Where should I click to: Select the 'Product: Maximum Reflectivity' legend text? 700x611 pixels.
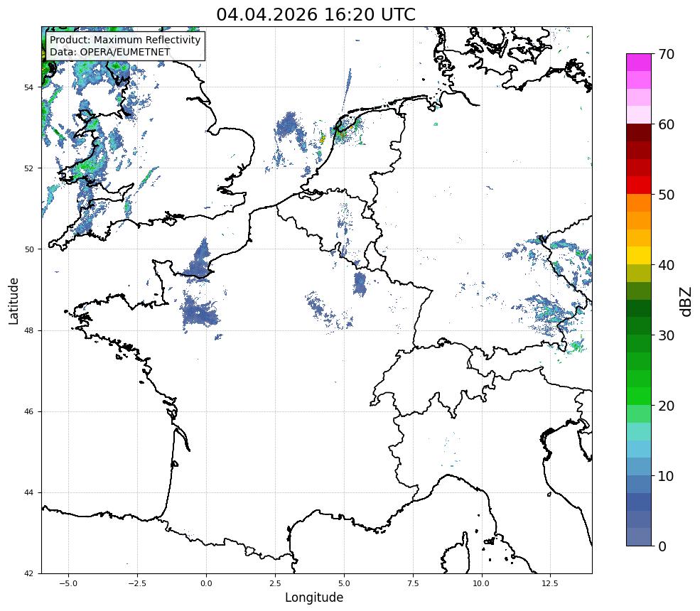125,40
